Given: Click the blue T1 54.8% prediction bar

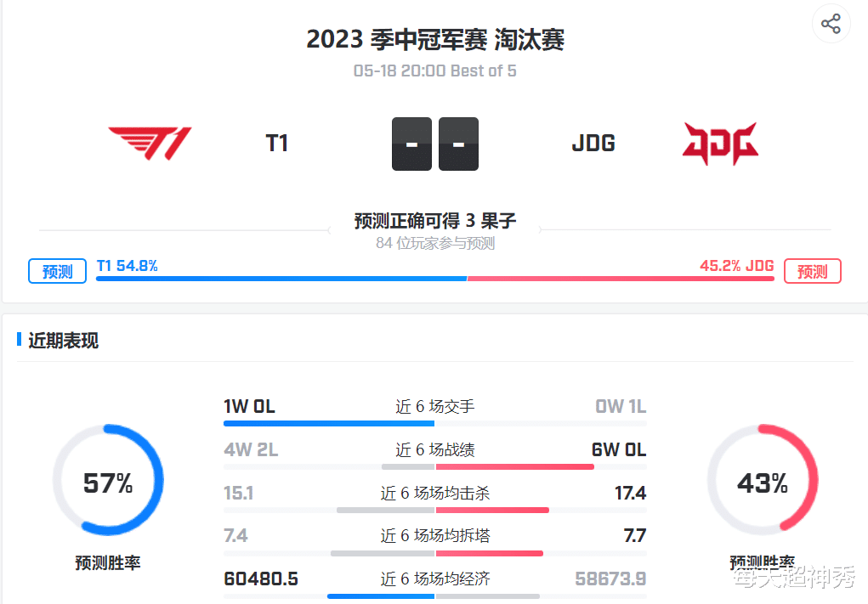Looking at the screenshot, I should click(x=281, y=278).
